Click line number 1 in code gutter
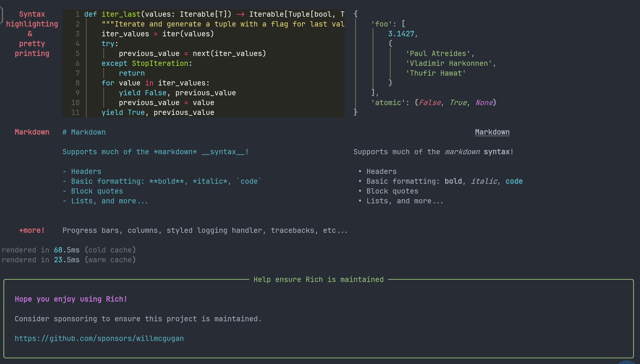This screenshot has width=640, height=364. pyautogui.click(x=77, y=14)
